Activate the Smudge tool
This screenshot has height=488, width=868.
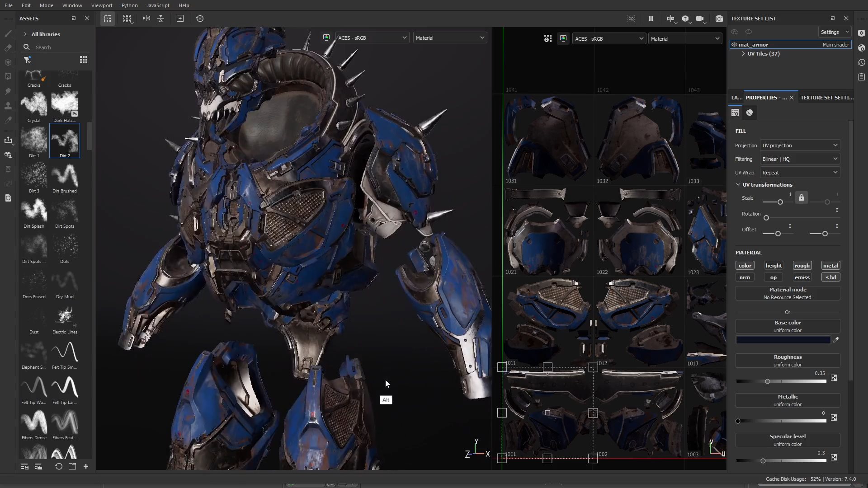point(8,91)
